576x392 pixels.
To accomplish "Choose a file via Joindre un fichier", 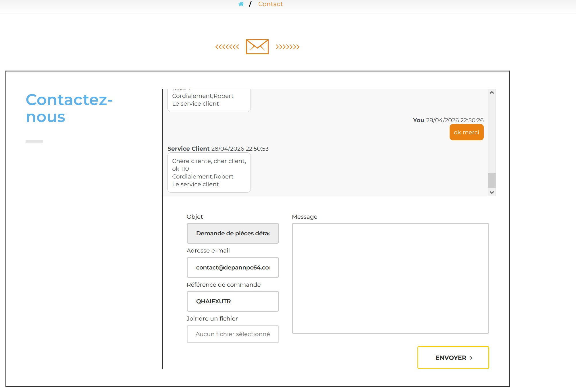I will (233, 334).
